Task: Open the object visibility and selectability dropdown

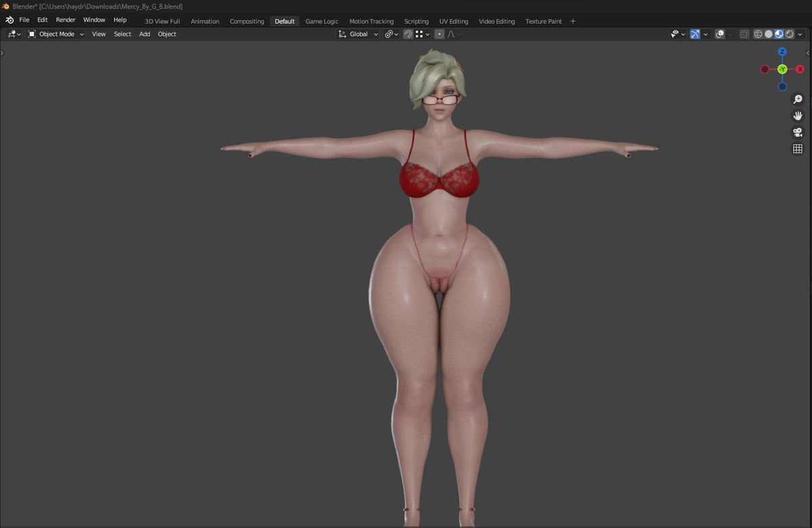Action: coord(677,34)
